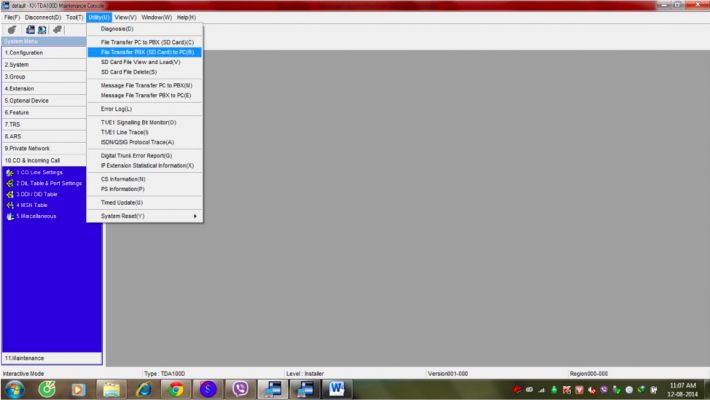710x400 pixels.
Task: Open the Window menu
Action: pyautogui.click(x=156, y=17)
